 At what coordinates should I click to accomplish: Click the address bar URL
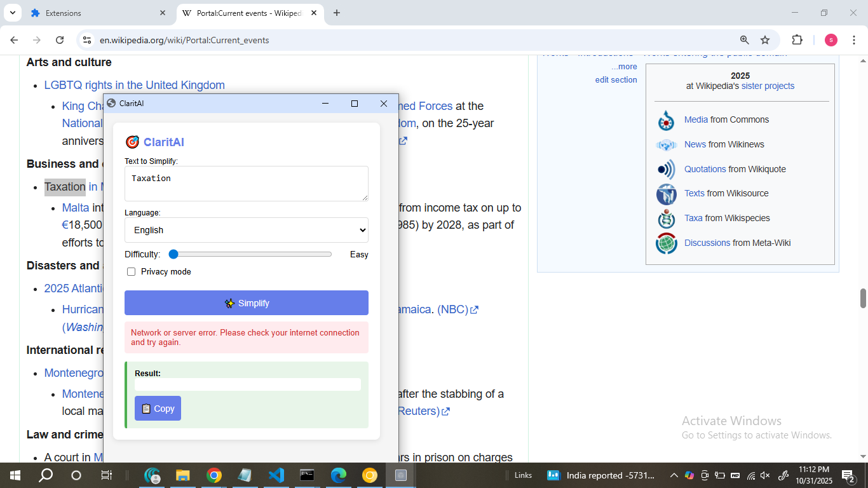pos(184,40)
